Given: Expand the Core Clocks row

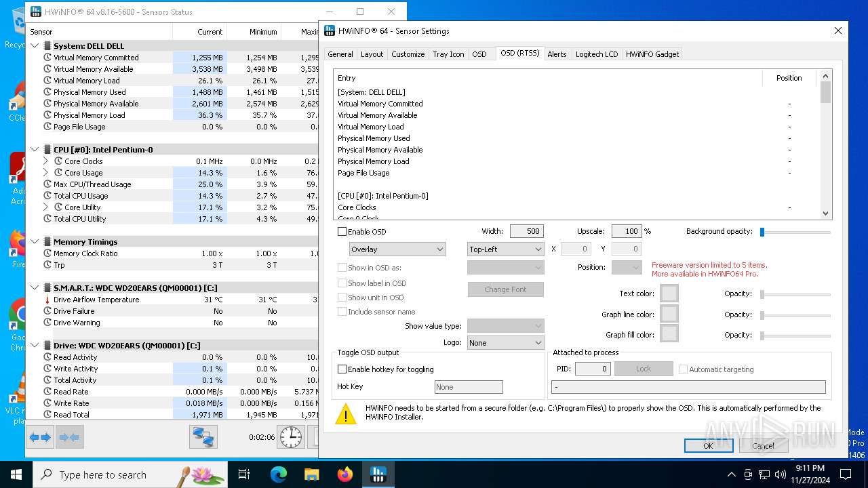Looking at the screenshot, I should coord(45,161).
